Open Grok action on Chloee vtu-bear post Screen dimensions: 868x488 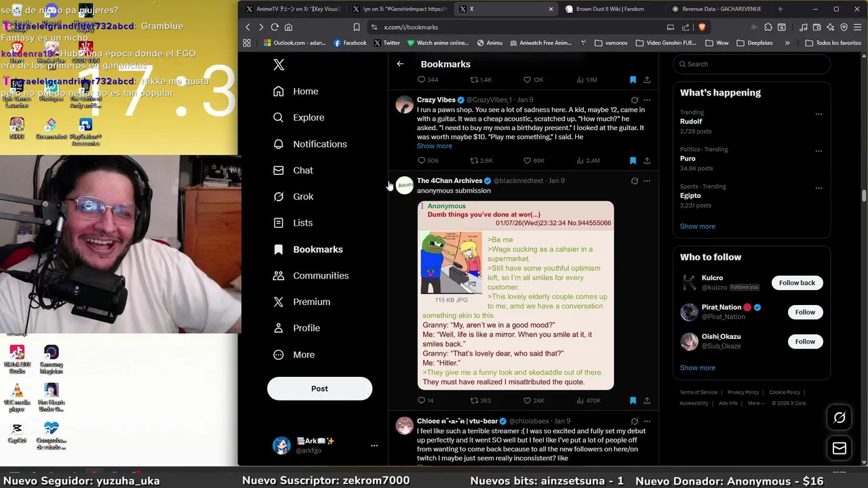[x=634, y=422]
